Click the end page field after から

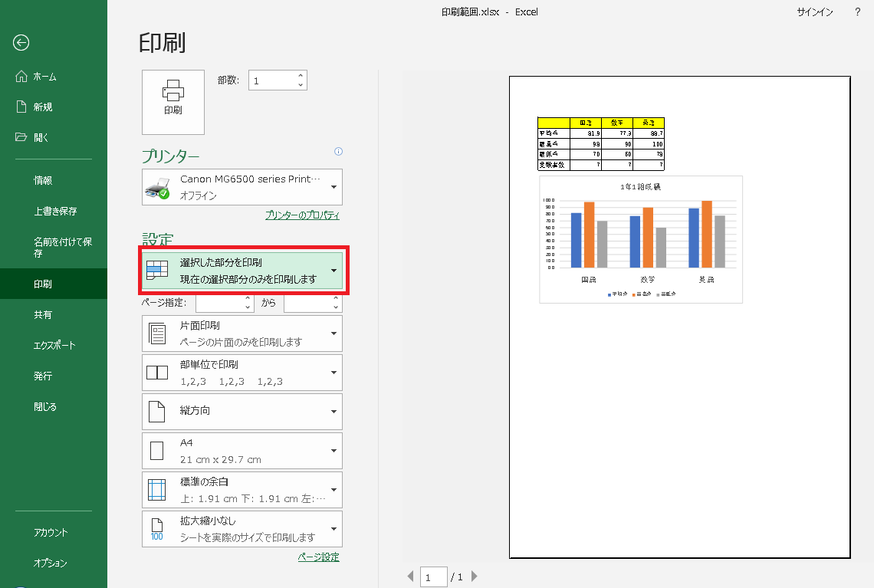click(307, 303)
